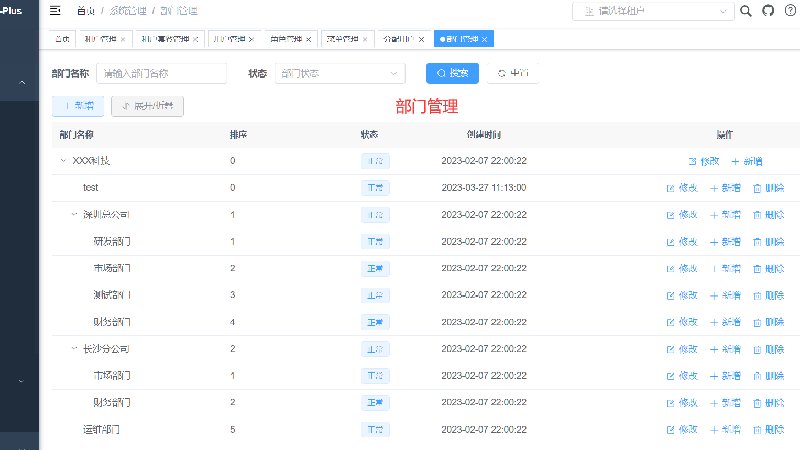Image resolution: width=800 pixels, height=450 pixels.
Task: Close the active 部门管理 tab
Action: [x=485, y=39]
